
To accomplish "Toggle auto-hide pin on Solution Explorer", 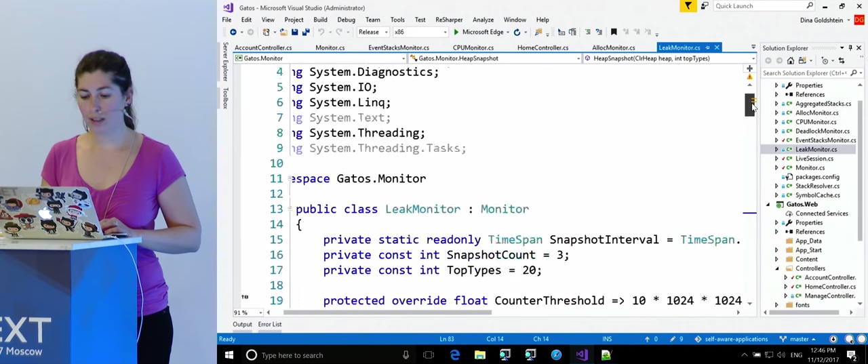I will (850, 48).
